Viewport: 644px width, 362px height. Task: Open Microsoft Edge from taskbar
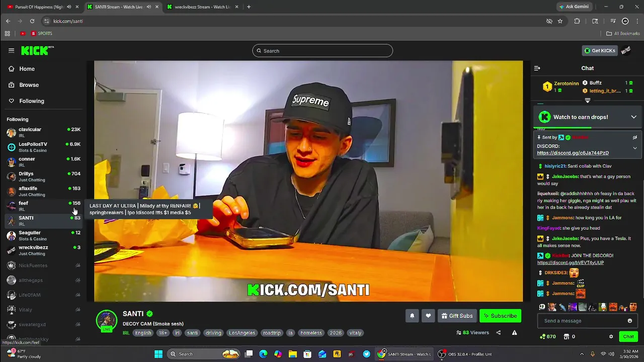coord(263,354)
